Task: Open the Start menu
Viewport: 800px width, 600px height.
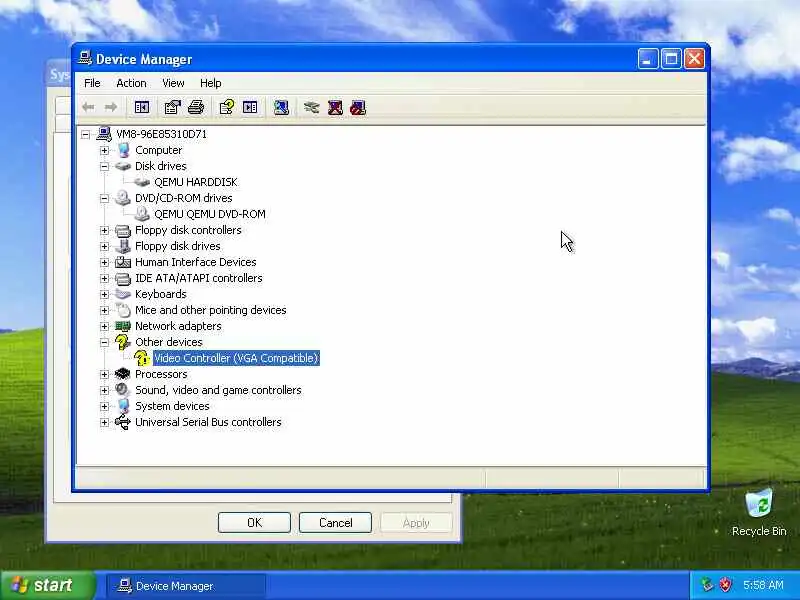Action: pos(47,585)
